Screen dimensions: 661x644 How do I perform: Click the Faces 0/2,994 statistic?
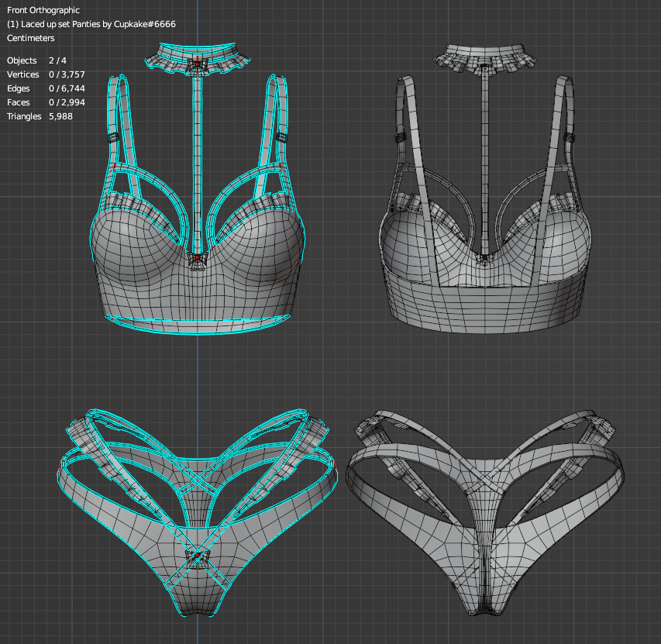(x=35, y=102)
